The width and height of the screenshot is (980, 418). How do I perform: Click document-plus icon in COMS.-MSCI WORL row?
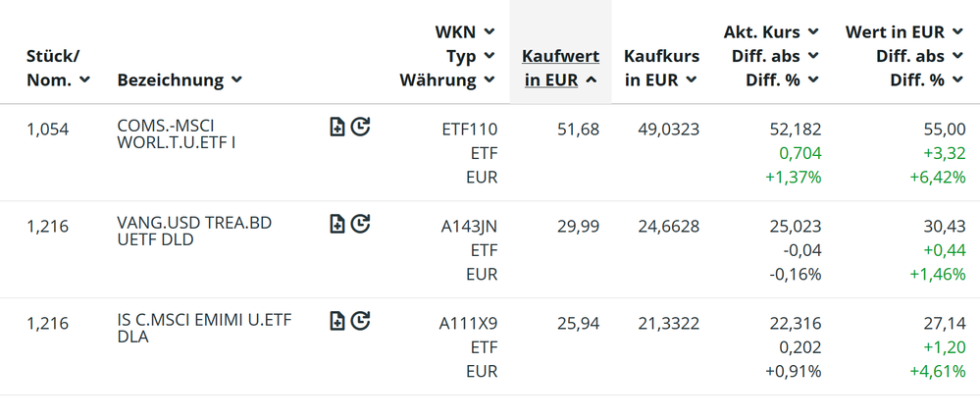337,127
